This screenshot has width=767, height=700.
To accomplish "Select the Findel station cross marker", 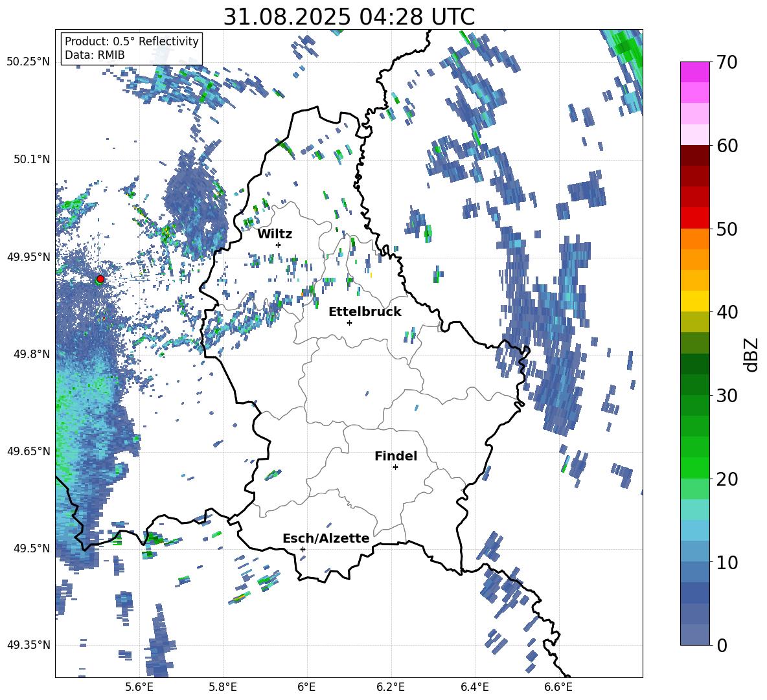I will [x=395, y=468].
